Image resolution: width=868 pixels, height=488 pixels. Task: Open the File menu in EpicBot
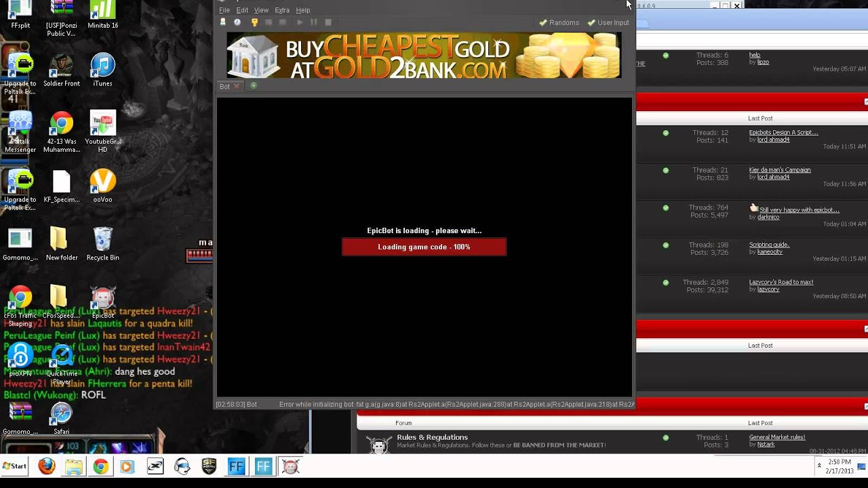point(224,10)
